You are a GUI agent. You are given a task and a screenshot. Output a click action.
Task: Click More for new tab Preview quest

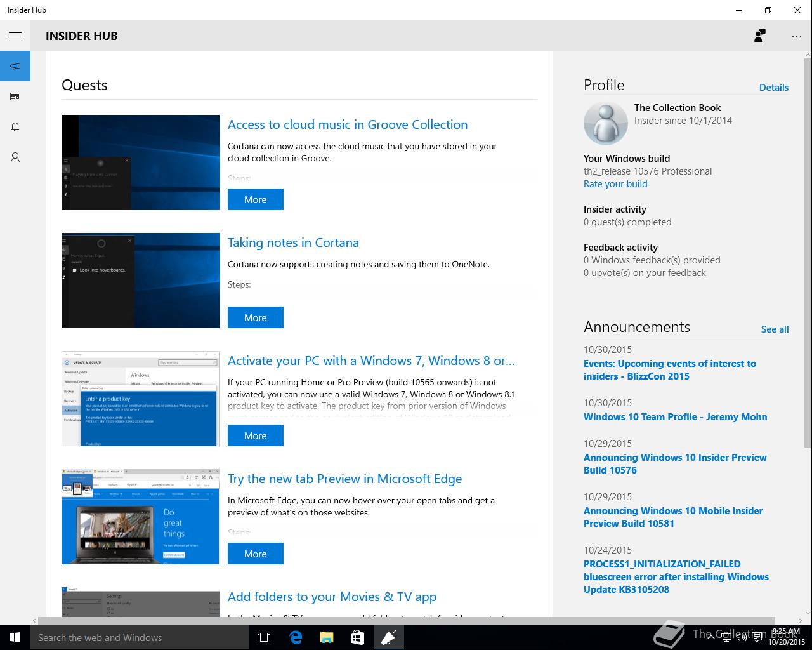[256, 554]
